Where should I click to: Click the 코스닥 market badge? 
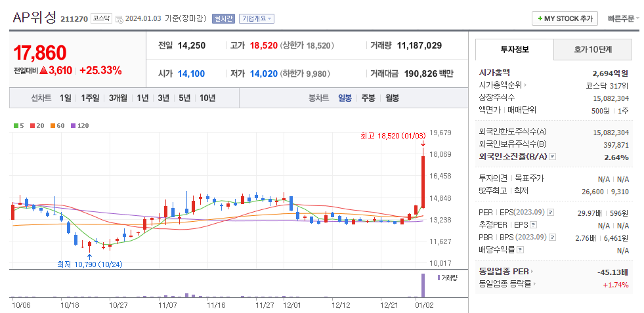point(101,18)
